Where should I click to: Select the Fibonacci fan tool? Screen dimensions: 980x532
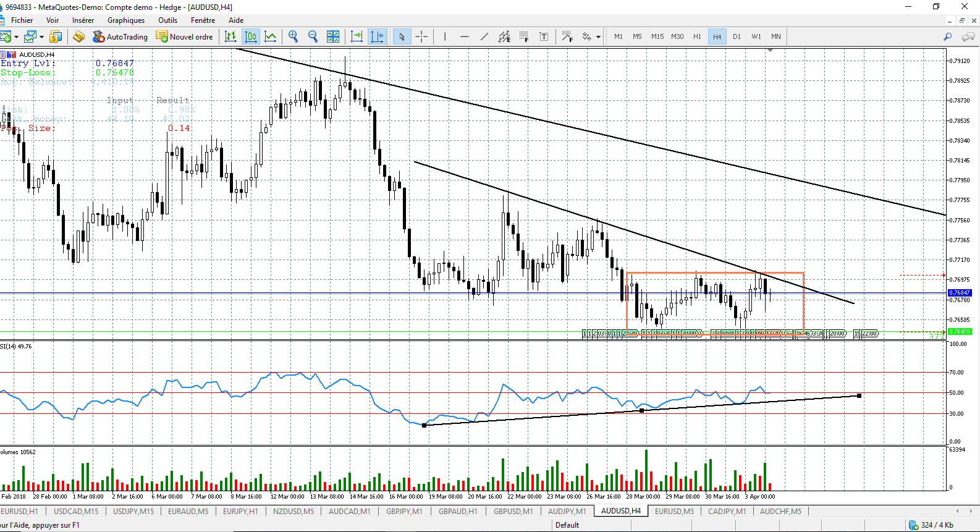[567, 37]
